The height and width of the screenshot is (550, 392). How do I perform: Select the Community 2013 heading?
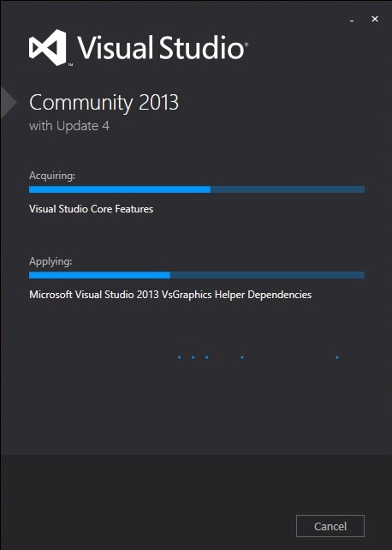pyautogui.click(x=104, y=103)
